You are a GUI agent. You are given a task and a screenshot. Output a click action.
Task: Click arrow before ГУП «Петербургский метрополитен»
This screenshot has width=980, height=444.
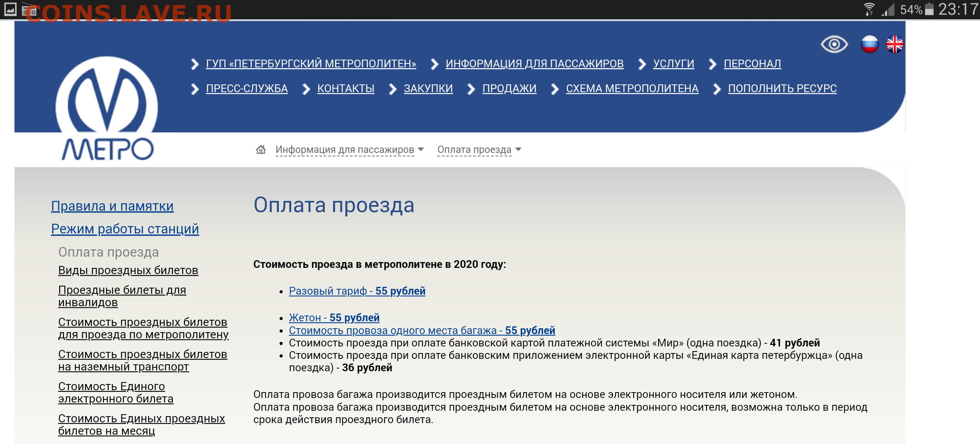(x=195, y=64)
